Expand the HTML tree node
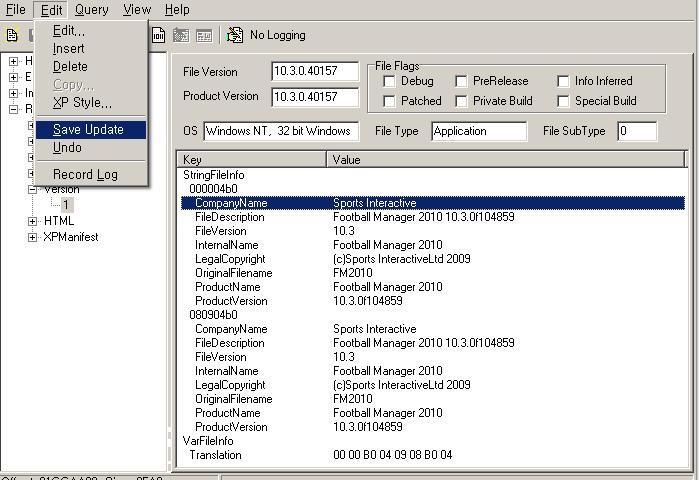Viewport: 699px width, 480px height. tap(33, 221)
